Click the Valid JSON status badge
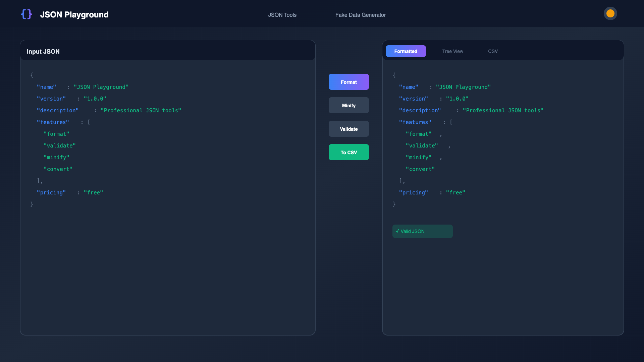The height and width of the screenshot is (362, 644). 422,231
